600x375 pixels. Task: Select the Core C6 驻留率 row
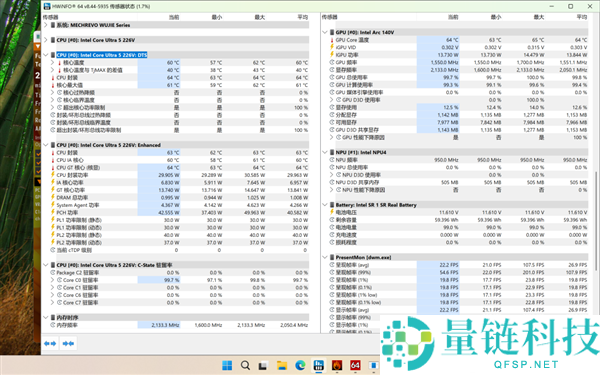pyautogui.click(x=180, y=295)
